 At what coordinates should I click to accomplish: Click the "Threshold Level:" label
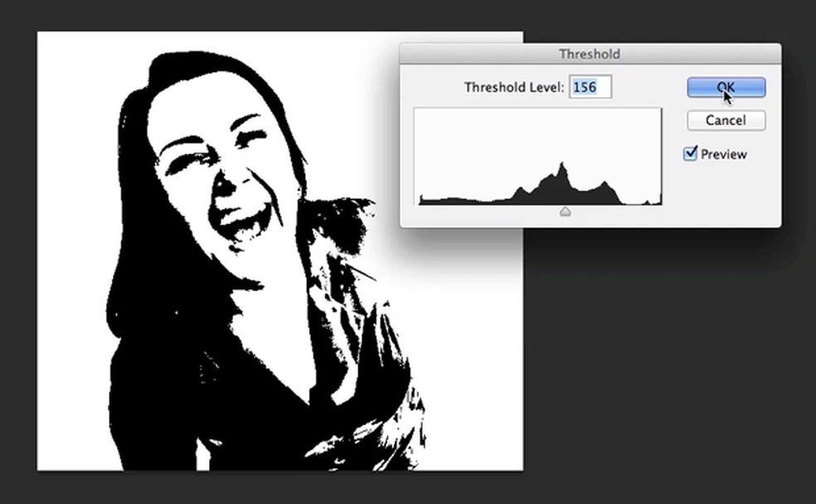pos(513,87)
